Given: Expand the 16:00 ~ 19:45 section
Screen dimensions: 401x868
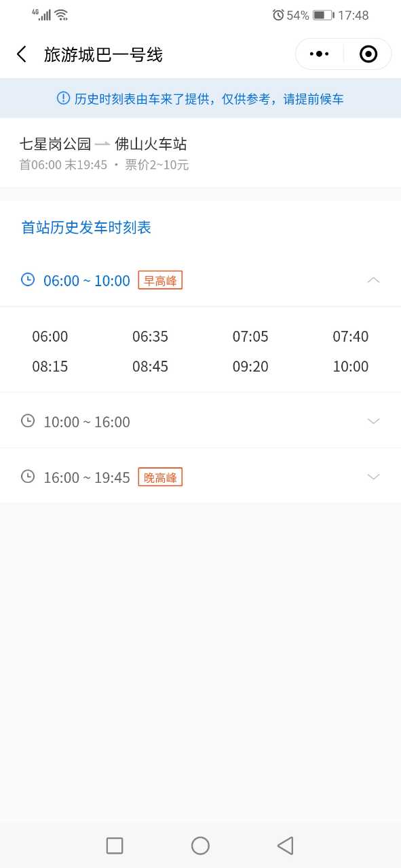Looking at the screenshot, I should coord(373,477).
